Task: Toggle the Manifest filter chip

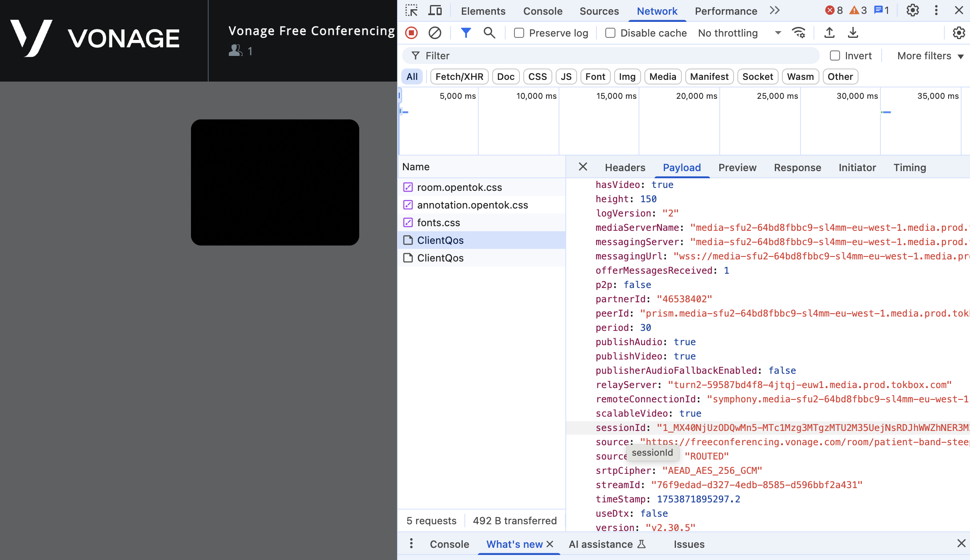Action: pos(709,77)
